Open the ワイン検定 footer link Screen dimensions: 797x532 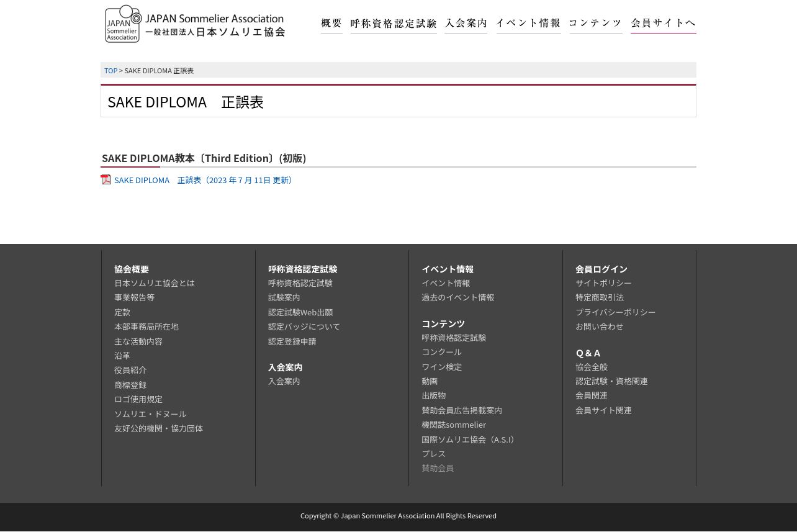tap(441, 367)
